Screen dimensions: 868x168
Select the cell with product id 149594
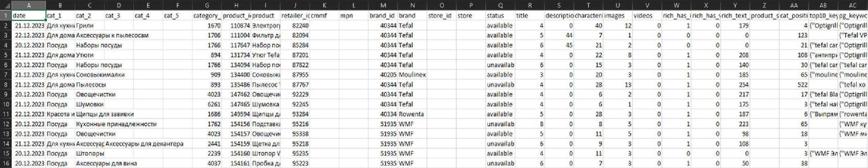pyautogui.click(x=236, y=114)
